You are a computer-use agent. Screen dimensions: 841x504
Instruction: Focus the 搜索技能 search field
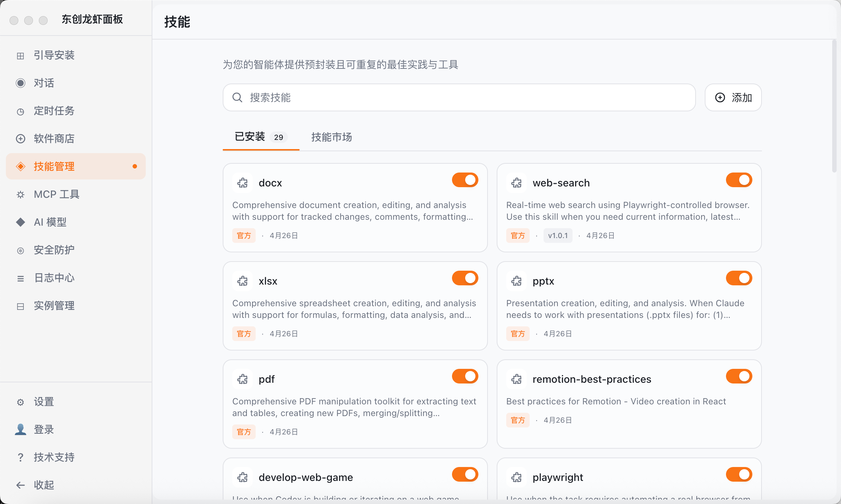[459, 97]
